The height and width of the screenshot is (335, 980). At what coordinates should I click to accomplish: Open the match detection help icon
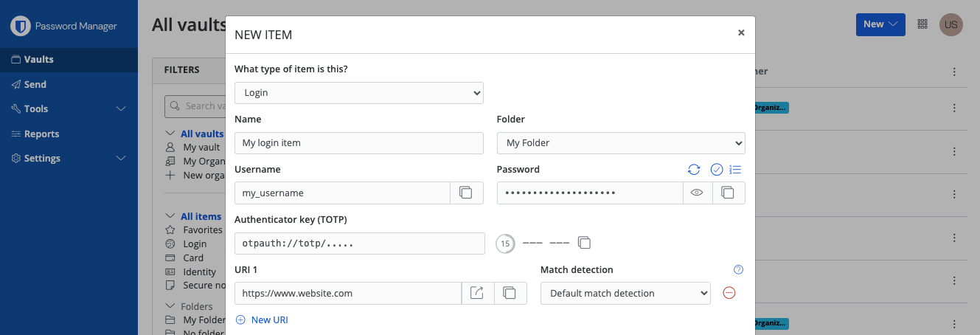click(x=739, y=270)
